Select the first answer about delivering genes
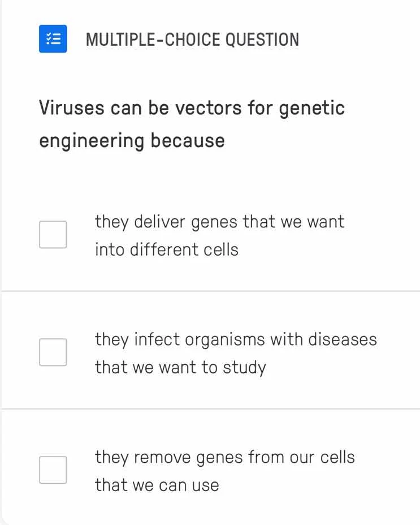420x525 pixels. tap(219, 235)
